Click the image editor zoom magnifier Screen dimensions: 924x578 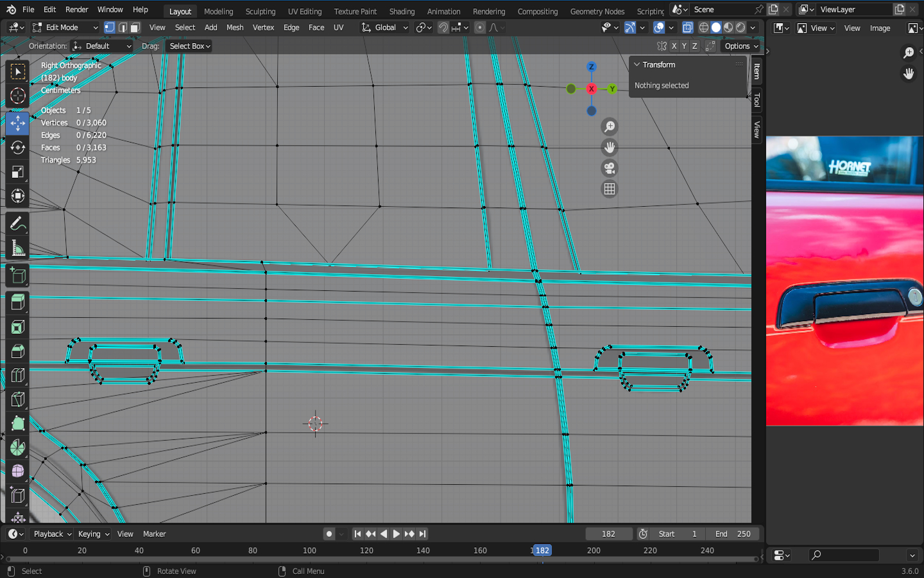coord(909,53)
